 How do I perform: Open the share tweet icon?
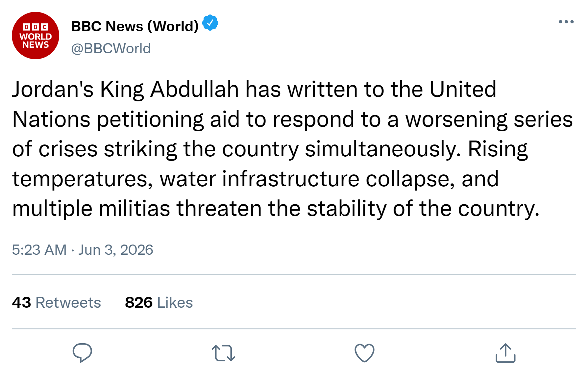point(505,353)
